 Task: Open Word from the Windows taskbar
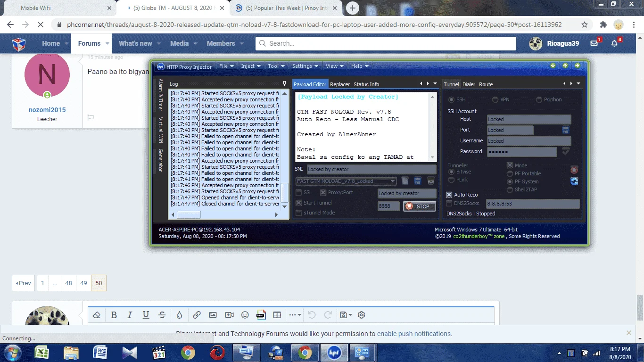point(100,353)
